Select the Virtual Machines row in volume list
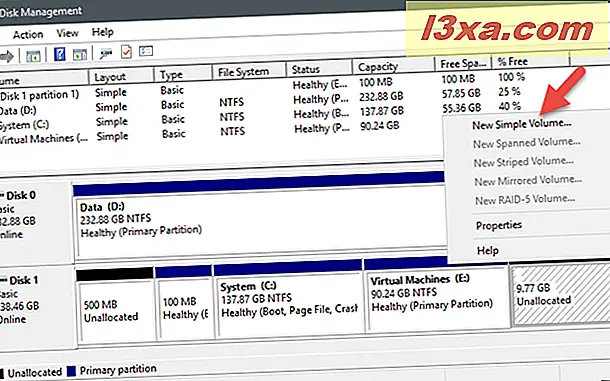This screenshot has height=381, width=610. [43, 139]
